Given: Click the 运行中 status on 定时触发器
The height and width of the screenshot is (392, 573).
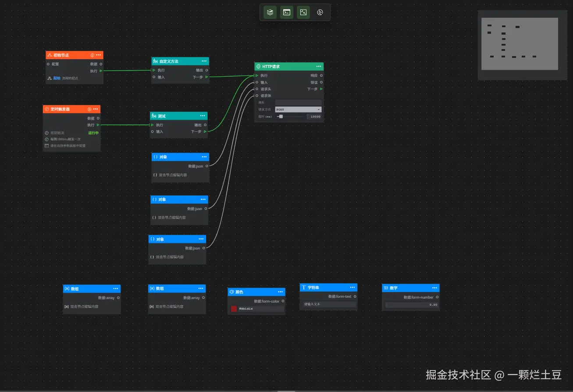Looking at the screenshot, I should coord(93,132).
